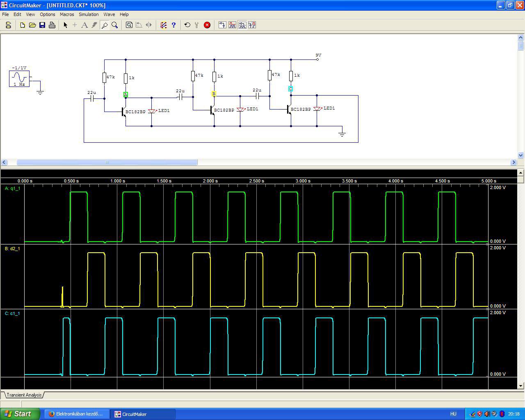Open a file with the folder icon
The height and width of the screenshot is (420, 525).
(x=32, y=25)
